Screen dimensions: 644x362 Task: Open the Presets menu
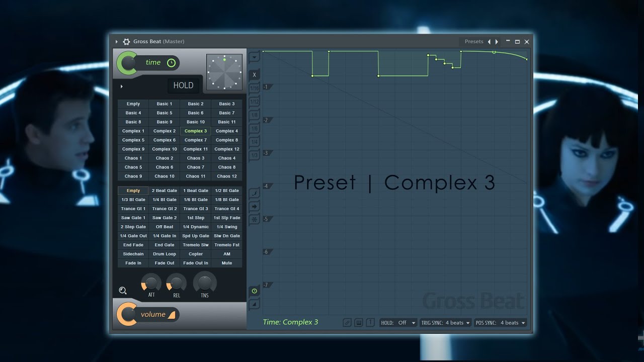tap(474, 42)
